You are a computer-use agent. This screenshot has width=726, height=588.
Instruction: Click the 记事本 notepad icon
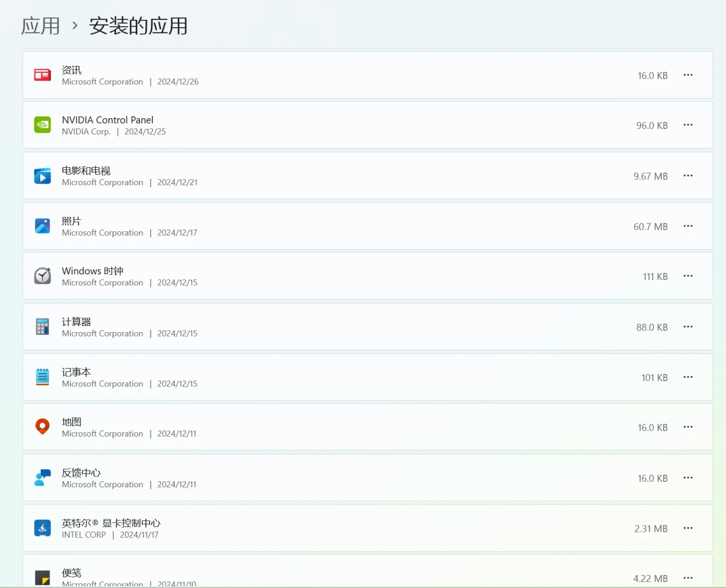42,377
